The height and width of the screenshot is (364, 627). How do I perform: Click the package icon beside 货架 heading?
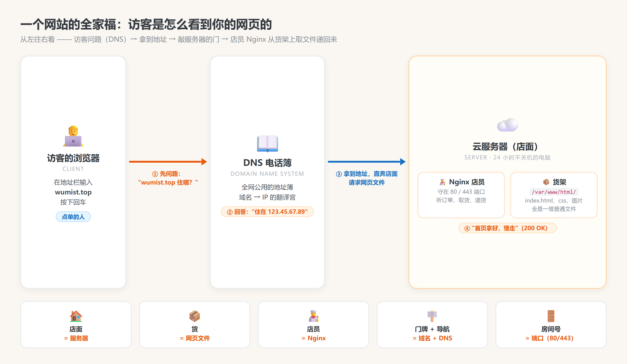tap(546, 182)
